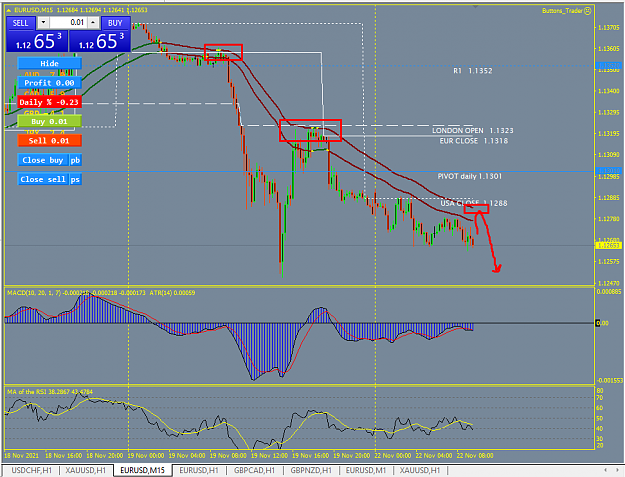625x477 pixels.
Task: Click the red Daily % -0.23 button
Action: pyautogui.click(x=49, y=102)
